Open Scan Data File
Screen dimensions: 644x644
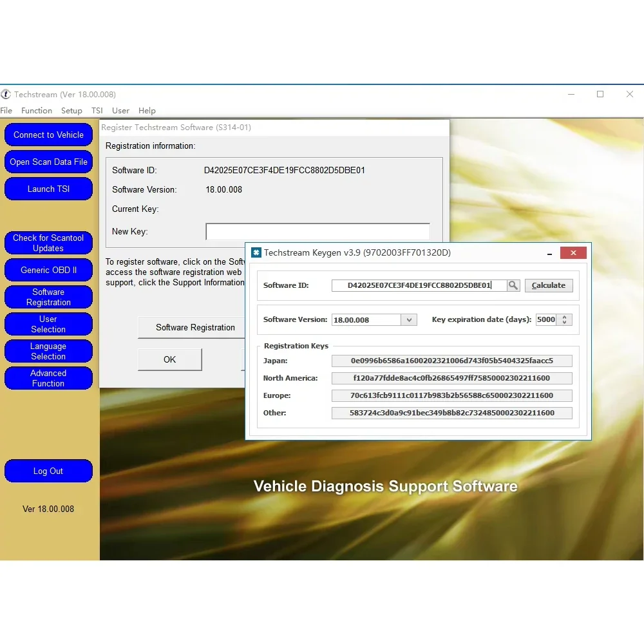(x=48, y=162)
